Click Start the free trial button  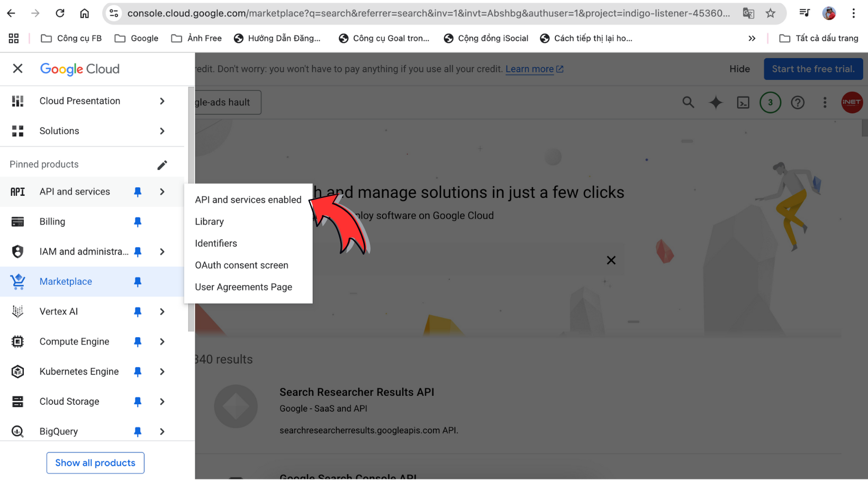pos(813,69)
